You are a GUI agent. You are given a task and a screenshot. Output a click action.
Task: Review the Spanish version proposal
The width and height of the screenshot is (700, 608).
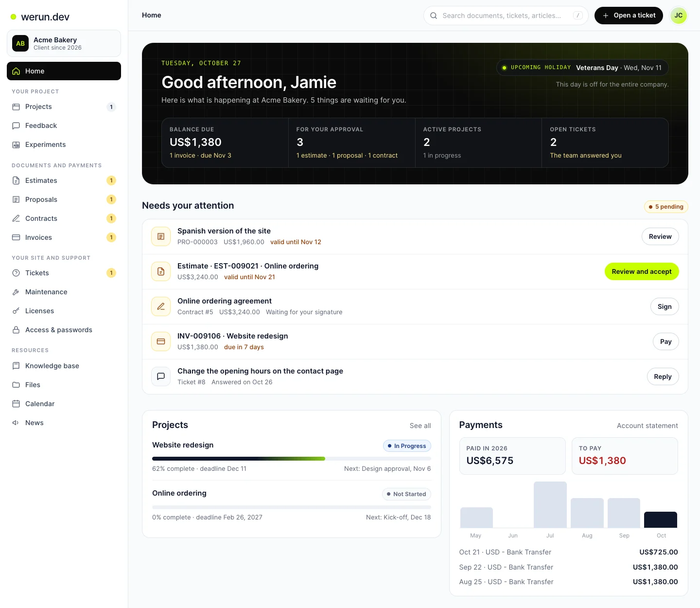tap(660, 236)
